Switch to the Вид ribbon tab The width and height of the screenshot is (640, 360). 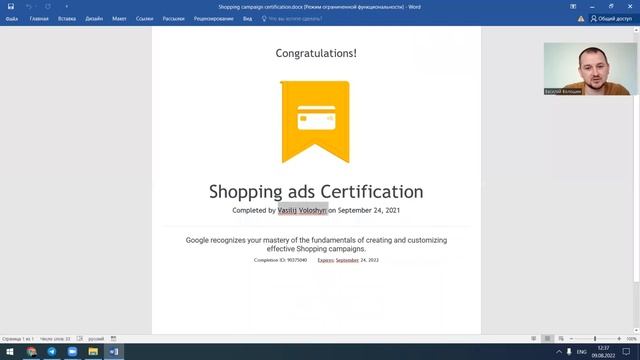tap(247, 19)
